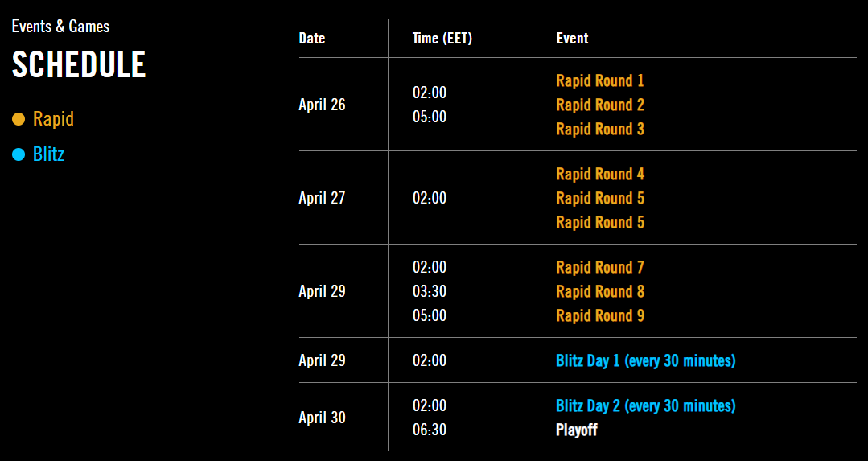
Task: Click the Time (EET) column header
Action: (442, 38)
